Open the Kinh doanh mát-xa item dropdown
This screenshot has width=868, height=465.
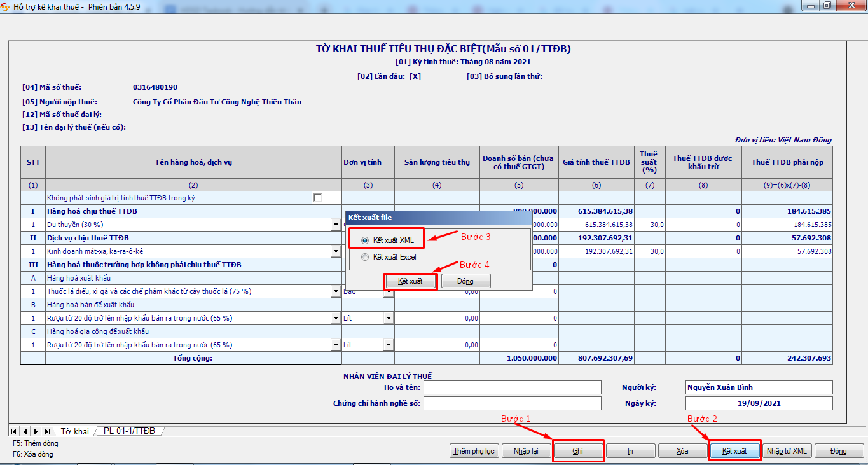click(336, 251)
